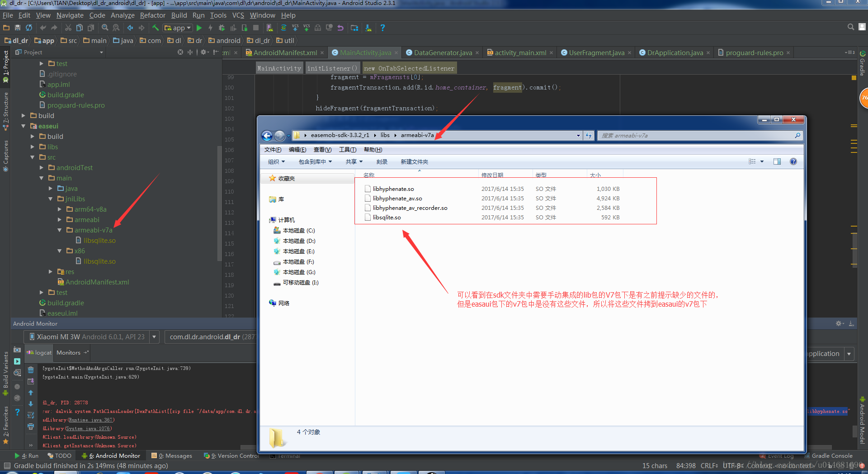Open the Explorer 组织 dropdown menu
The width and height of the screenshot is (868, 474).
(x=277, y=161)
